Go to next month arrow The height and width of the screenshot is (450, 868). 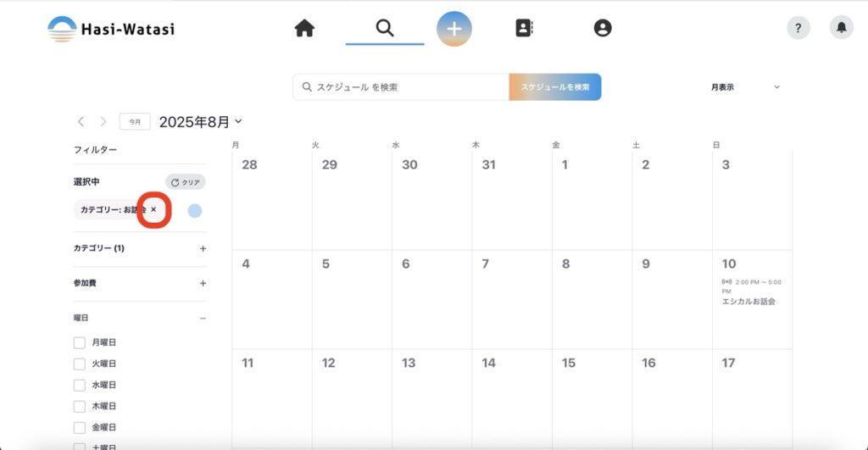[103, 122]
